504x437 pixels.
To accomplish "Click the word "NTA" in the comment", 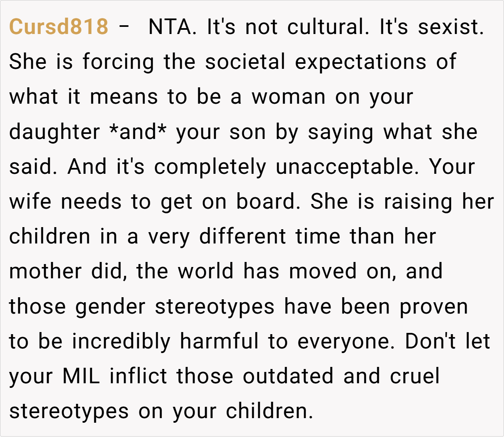I will click(171, 27).
